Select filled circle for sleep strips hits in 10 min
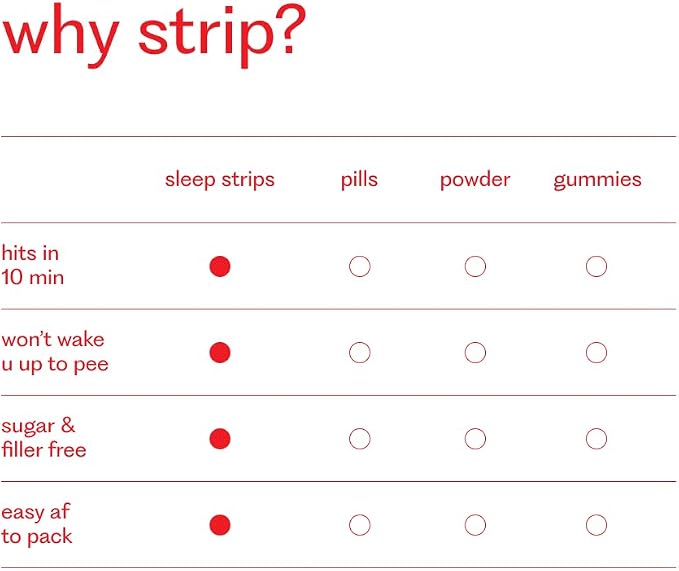Screen dimensions: 679x571 coord(220,266)
